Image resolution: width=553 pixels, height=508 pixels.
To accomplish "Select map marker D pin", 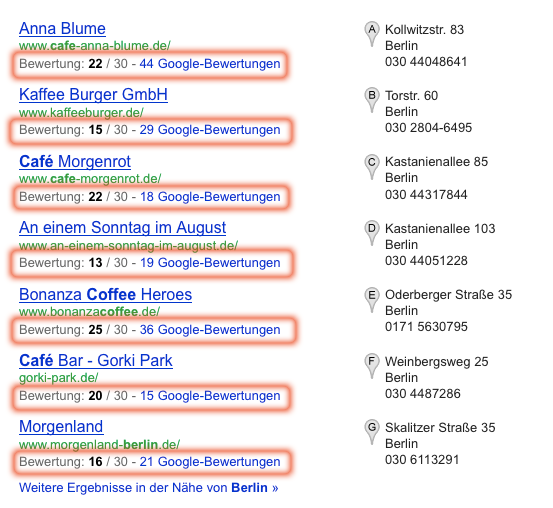I will point(372,233).
